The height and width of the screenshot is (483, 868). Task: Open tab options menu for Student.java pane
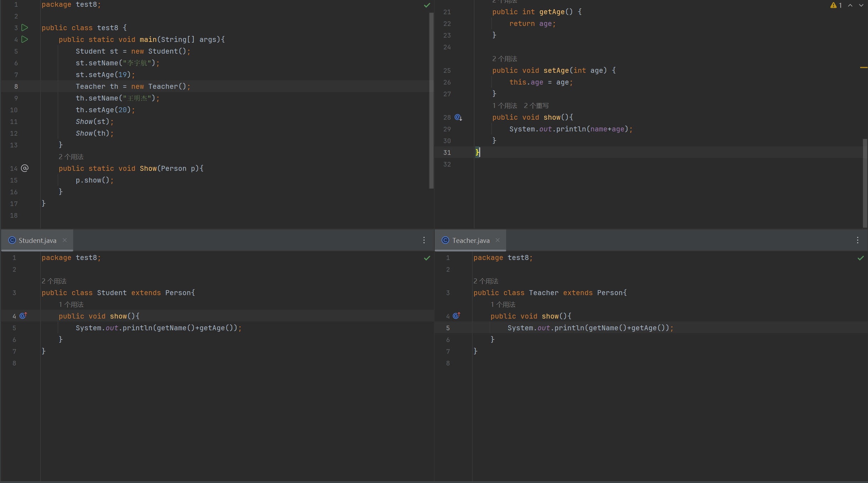click(x=424, y=240)
